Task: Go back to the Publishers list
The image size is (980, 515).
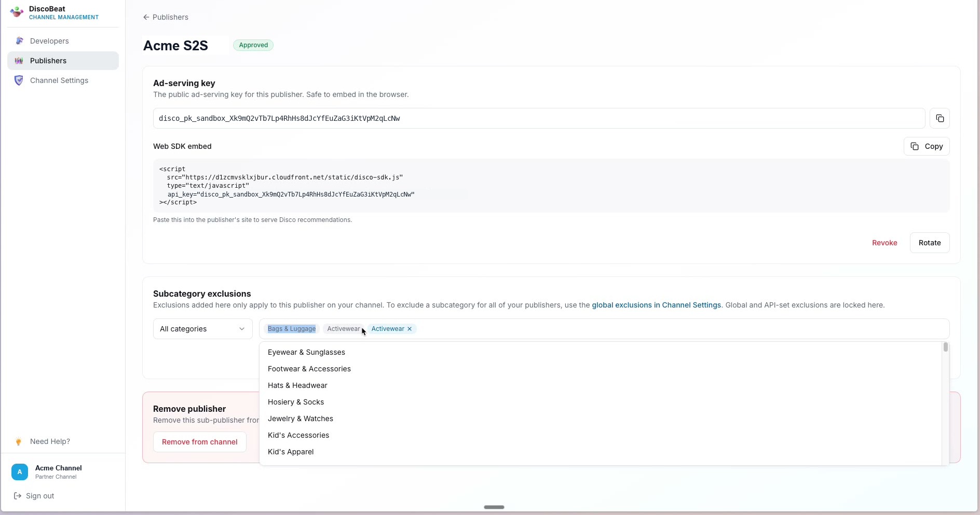Action: pos(166,17)
